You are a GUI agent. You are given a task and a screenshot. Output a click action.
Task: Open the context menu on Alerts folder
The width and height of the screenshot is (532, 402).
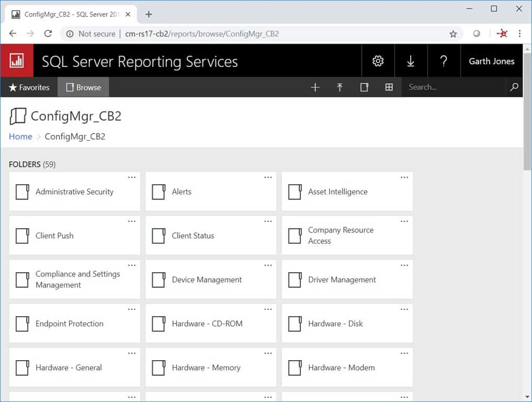pos(268,177)
